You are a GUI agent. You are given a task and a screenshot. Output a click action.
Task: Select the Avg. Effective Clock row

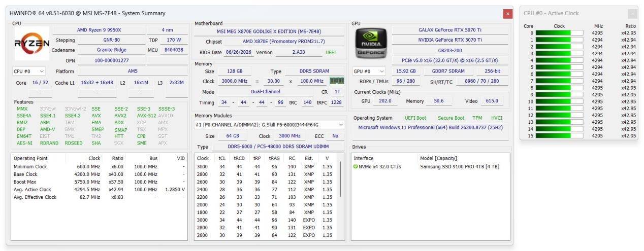[x=99, y=197]
